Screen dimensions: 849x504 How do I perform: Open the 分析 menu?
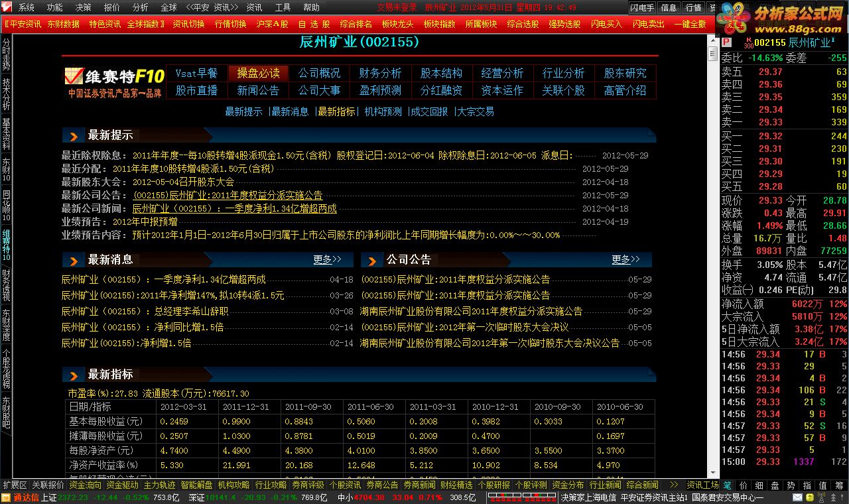(x=141, y=8)
